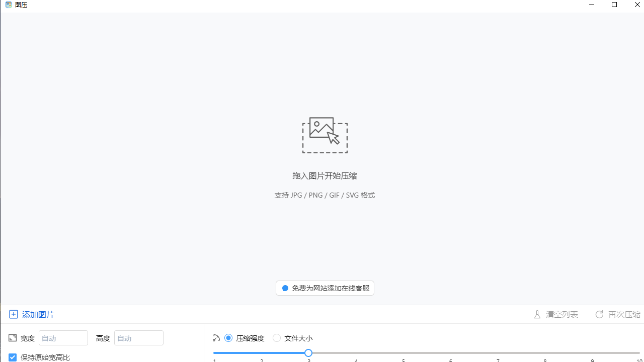Click the 图压 app icon in the title bar
644x362 pixels.
click(x=8, y=5)
